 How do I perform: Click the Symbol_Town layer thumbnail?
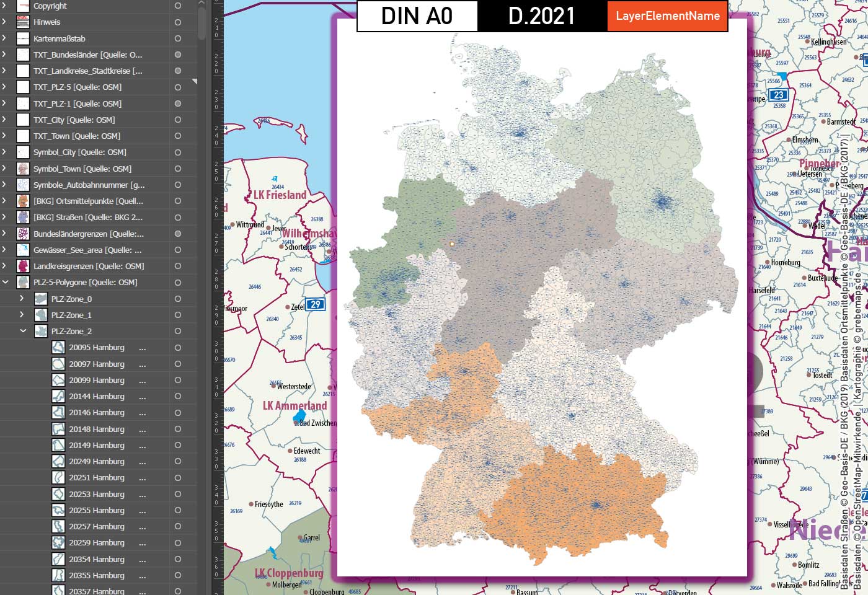point(22,168)
